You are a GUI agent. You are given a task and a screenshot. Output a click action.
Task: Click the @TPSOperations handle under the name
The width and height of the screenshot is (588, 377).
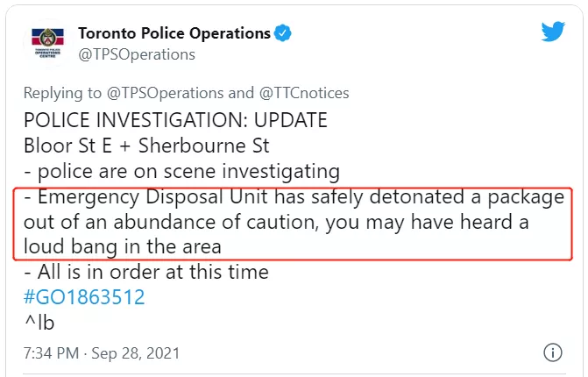click(x=137, y=54)
